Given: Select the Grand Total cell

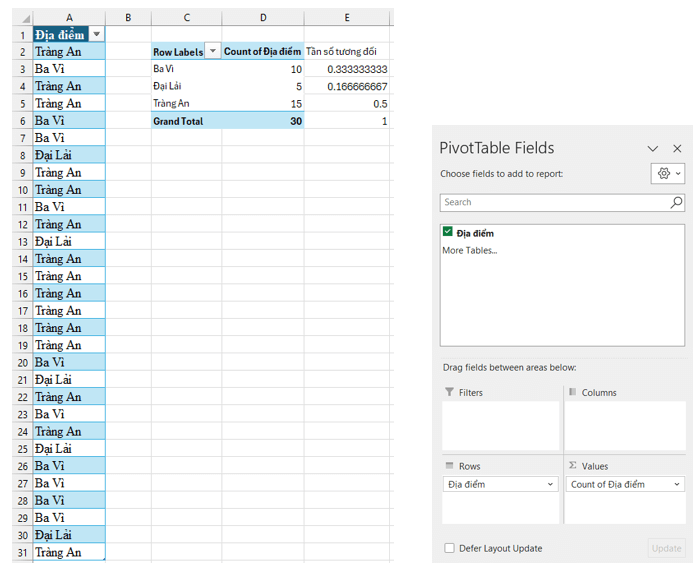Looking at the screenshot, I should 186,120.
